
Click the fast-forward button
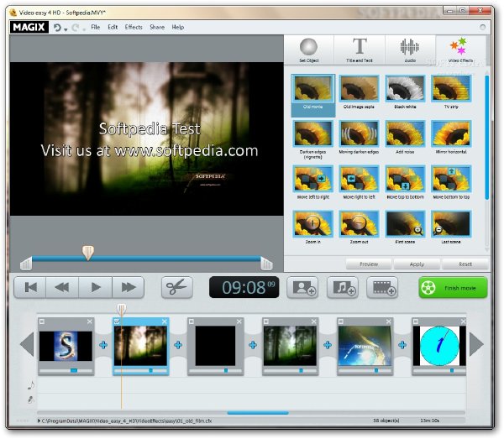(129, 287)
